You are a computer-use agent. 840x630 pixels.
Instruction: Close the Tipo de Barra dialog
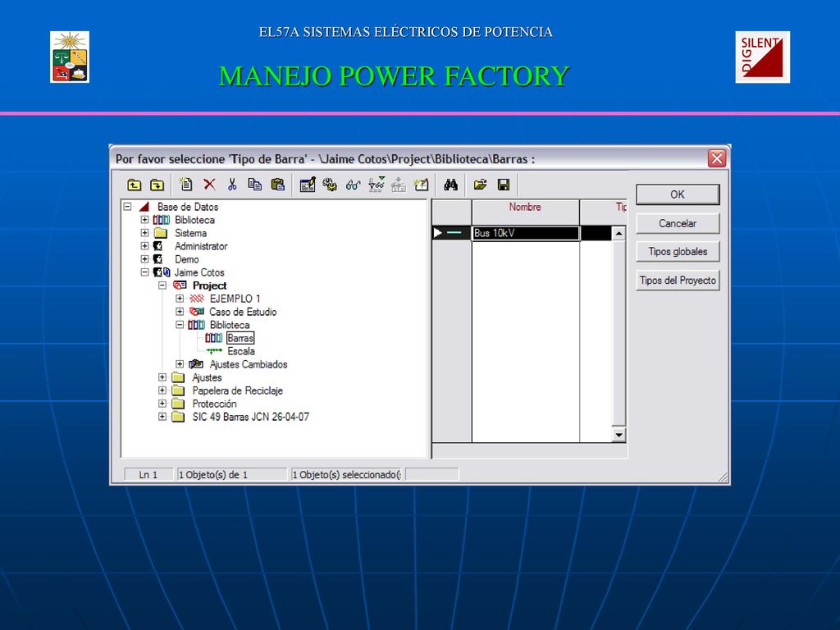click(x=717, y=158)
